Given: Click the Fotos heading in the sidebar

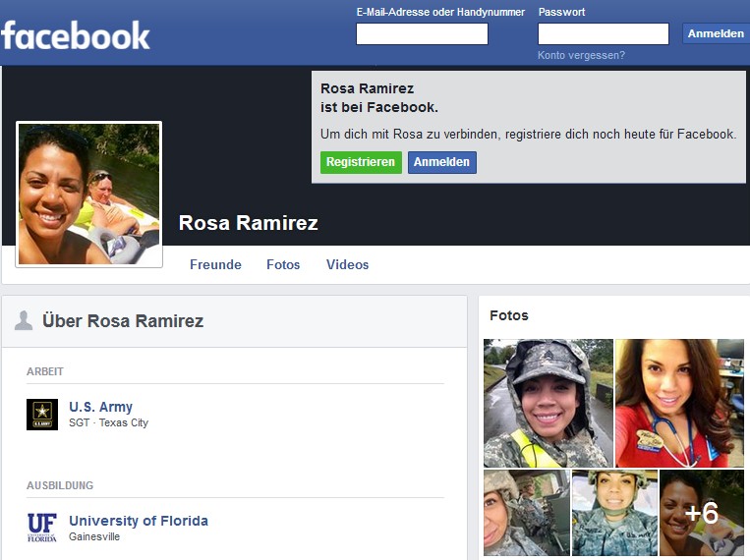Looking at the screenshot, I should coord(509,315).
